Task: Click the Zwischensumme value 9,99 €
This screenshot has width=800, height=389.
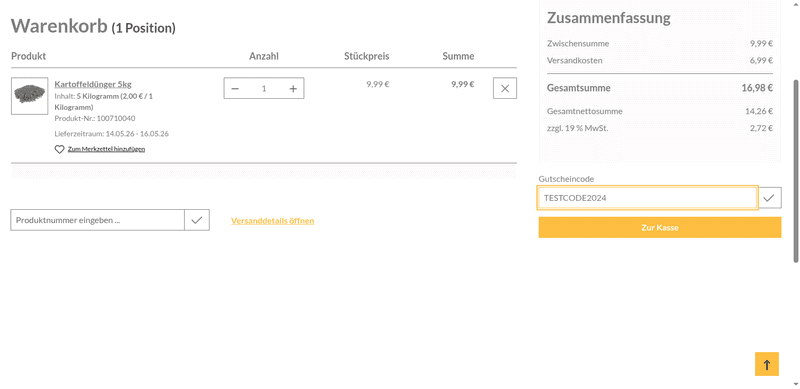Action: (x=761, y=43)
